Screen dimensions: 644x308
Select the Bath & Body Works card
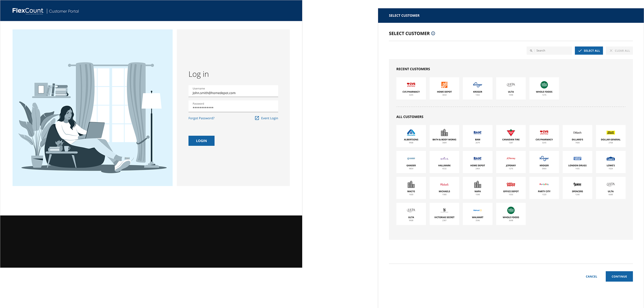click(444, 136)
